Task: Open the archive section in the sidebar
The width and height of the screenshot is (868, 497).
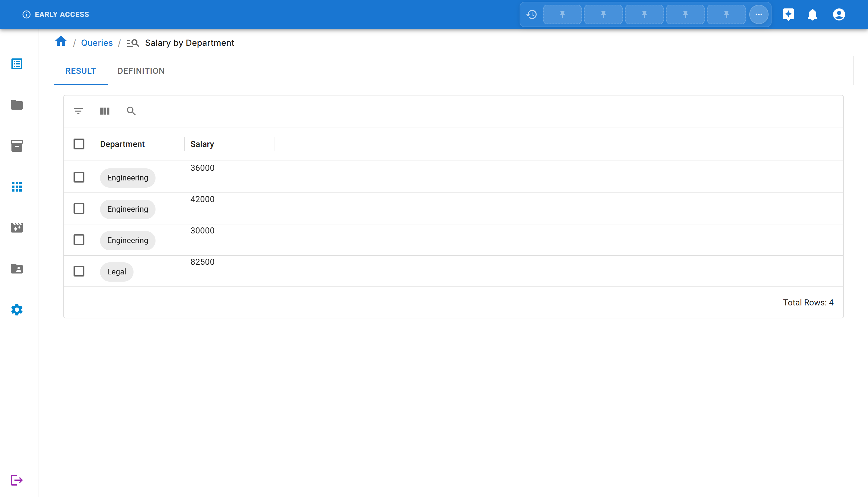Action: point(17,146)
